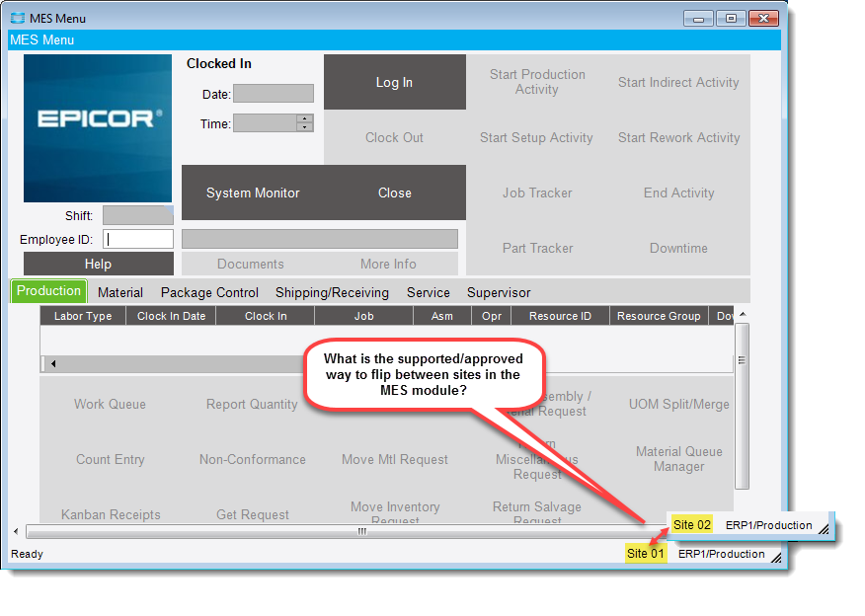
Task: Click Get Request
Action: 253,514
